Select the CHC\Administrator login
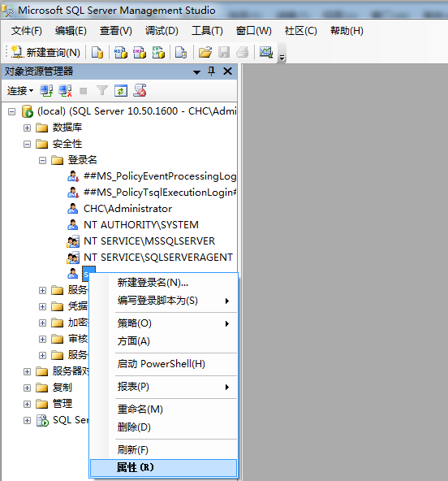This screenshot has height=481, width=448. (x=127, y=209)
